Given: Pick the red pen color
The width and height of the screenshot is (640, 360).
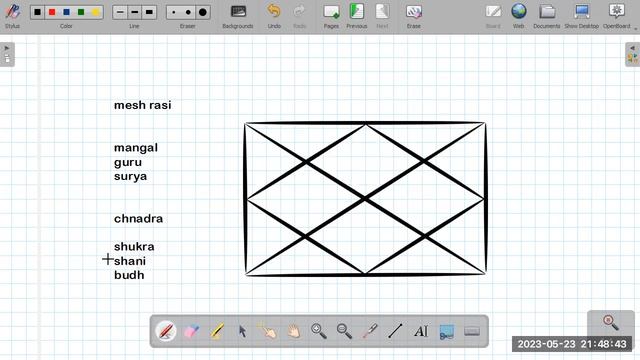Looking at the screenshot, I should (52, 12).
